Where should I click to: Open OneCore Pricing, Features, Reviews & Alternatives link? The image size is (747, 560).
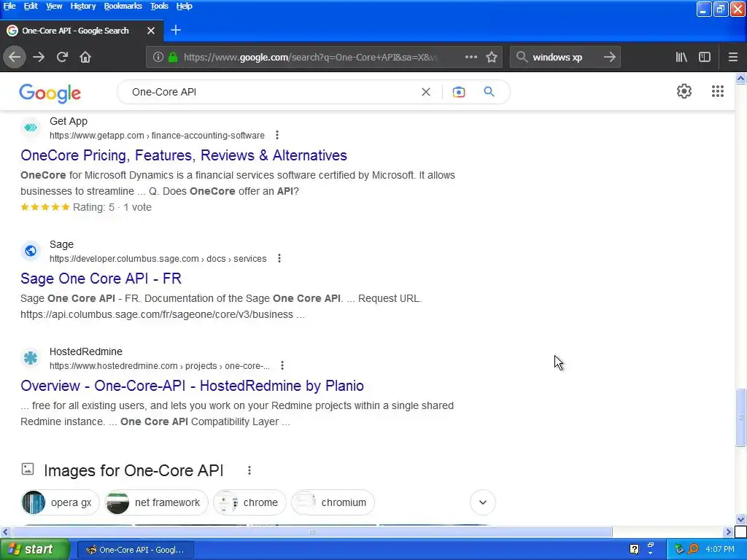(183, 155)
